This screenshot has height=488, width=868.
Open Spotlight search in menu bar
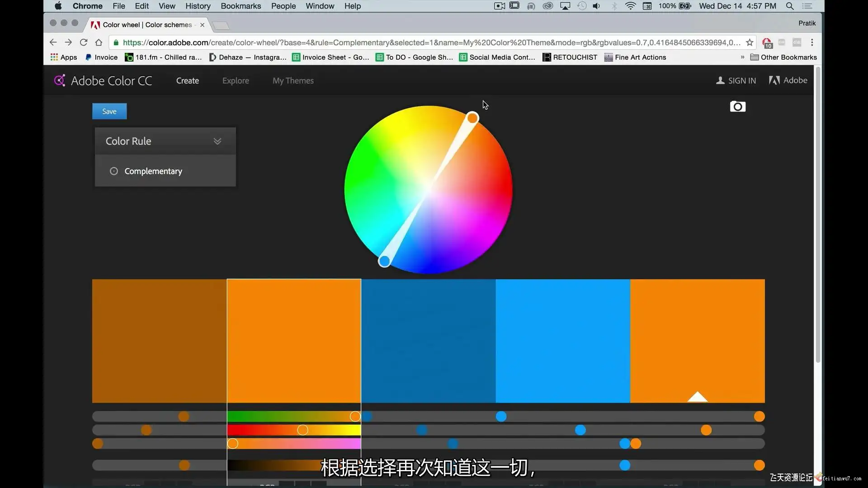pyautogui.click(x=790, y=6)
